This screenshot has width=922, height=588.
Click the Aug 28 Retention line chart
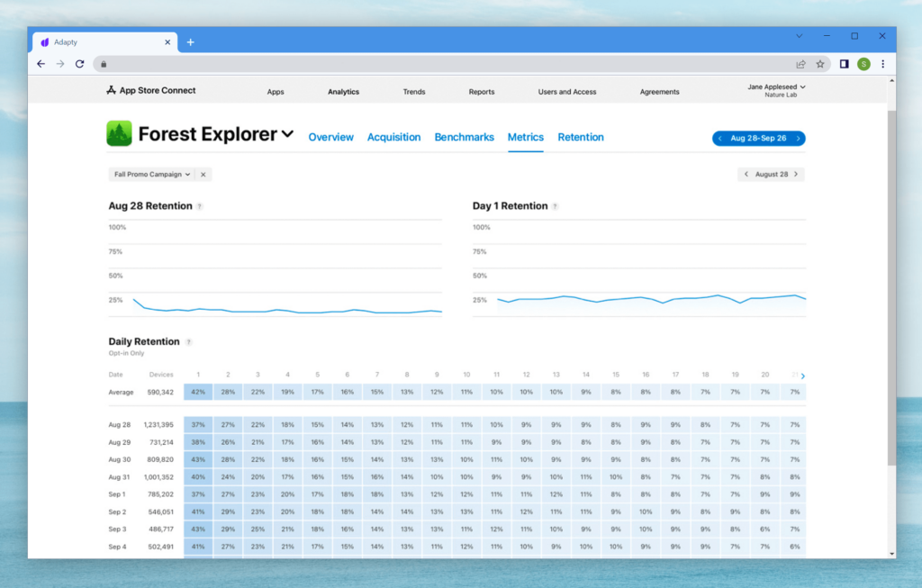[276, 269]
